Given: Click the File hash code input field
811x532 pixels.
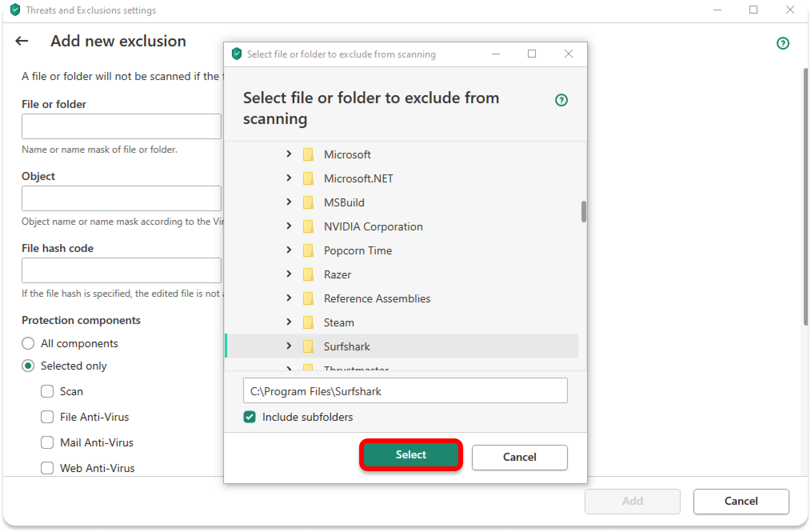Looking at the screenshot, I should coord(121,270).
